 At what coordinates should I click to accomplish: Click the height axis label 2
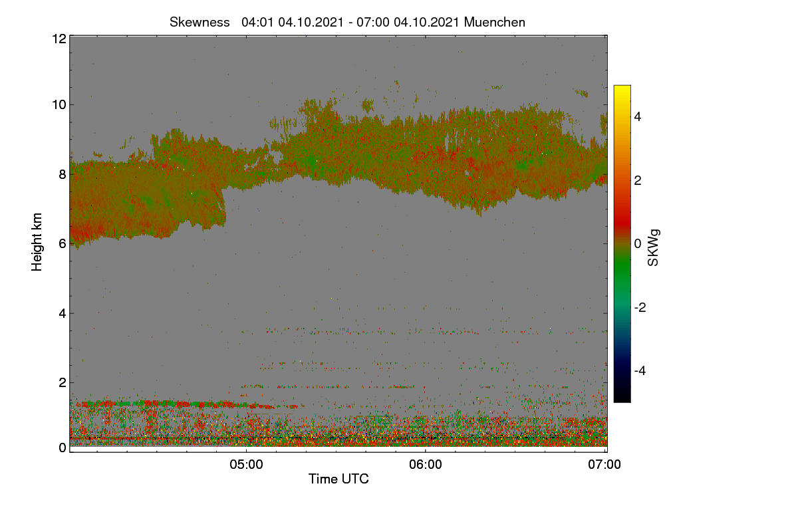(x=62, y=382)
